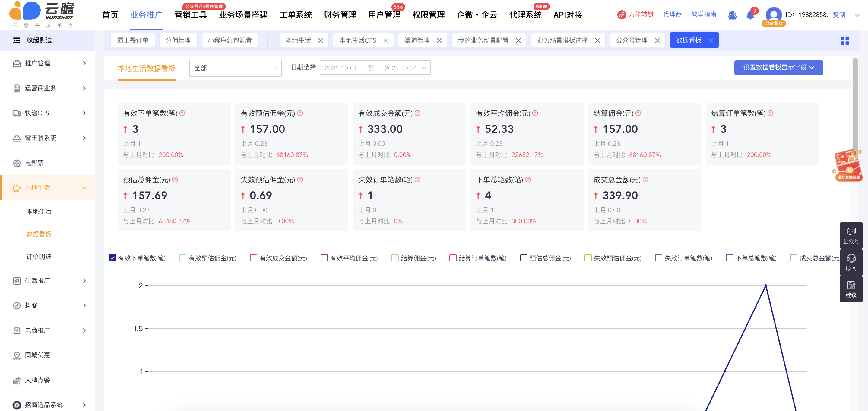This screenshot has height=411, width=868.
Task: Toggle the 下单总笔数(笔) checkbox
Action: pyautogui.click(x=729, y=258)
